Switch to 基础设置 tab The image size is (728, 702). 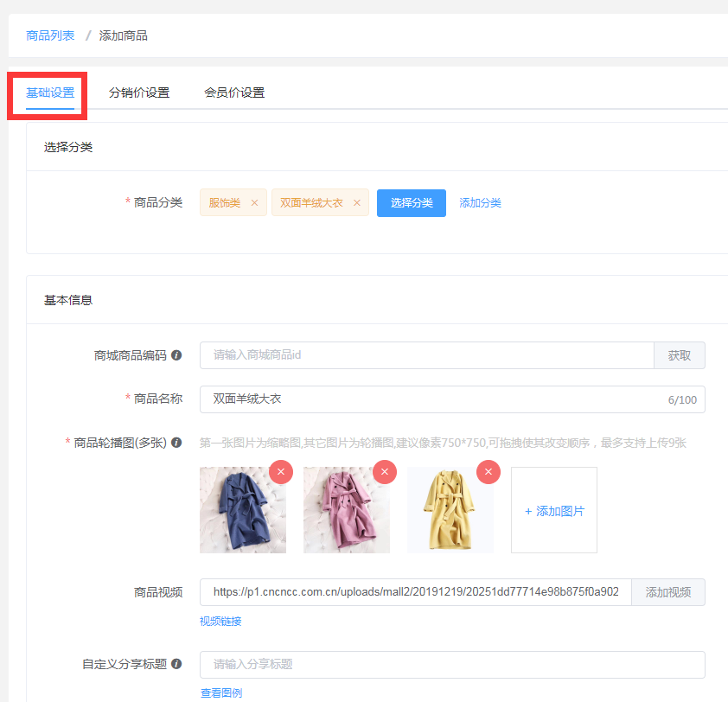tap(50, 93)
